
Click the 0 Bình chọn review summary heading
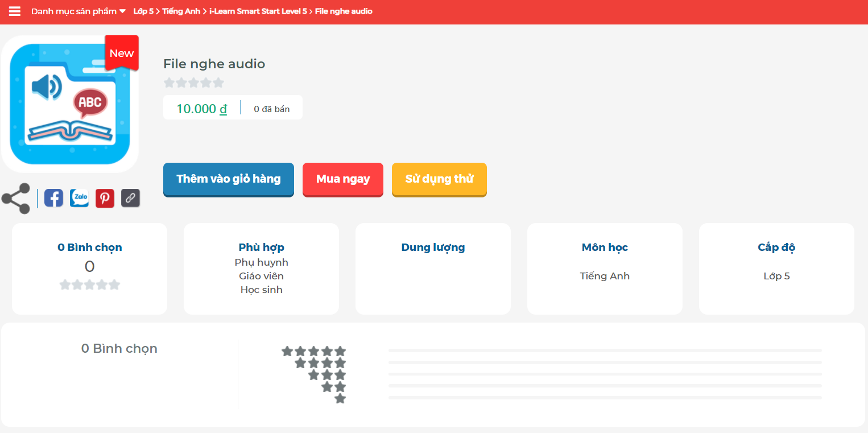coord(119,348)
